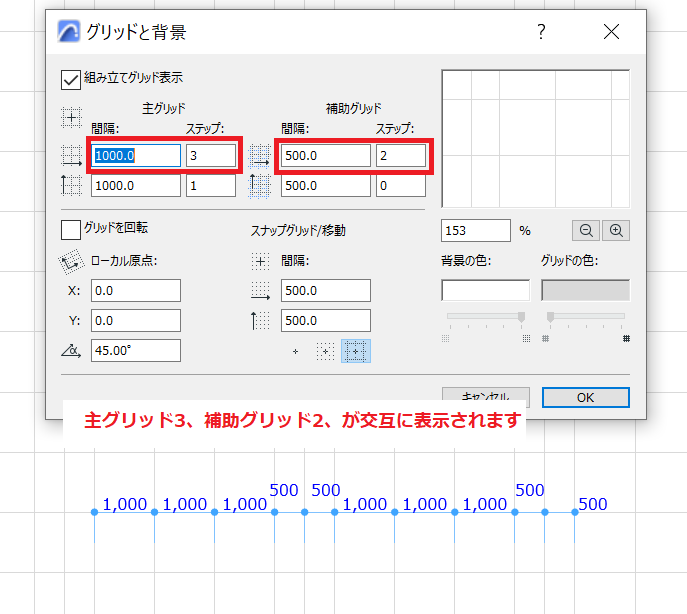
Task: Click the preview zoom percentage field 153
Action: pyautogui.click(x=476, y=231)
